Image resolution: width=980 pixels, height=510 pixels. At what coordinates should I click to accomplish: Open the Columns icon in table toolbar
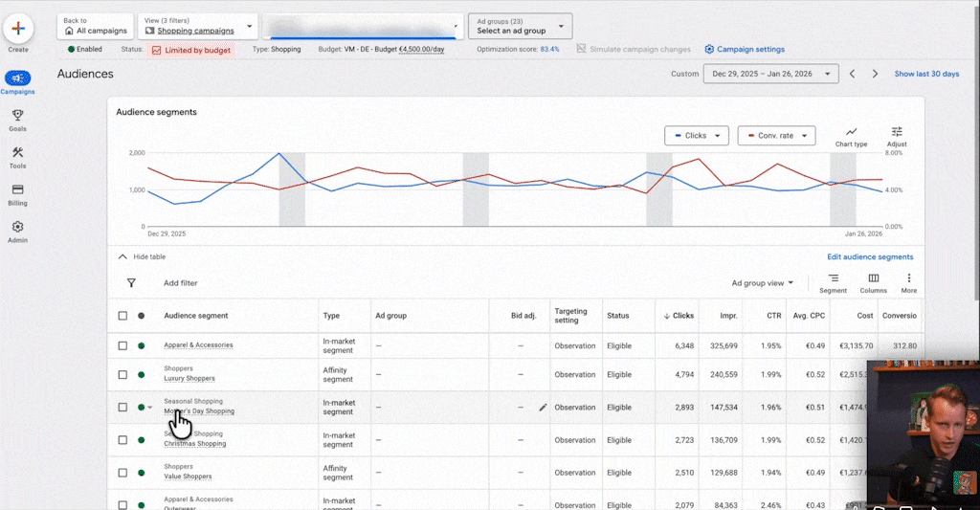tap(873, 278)
